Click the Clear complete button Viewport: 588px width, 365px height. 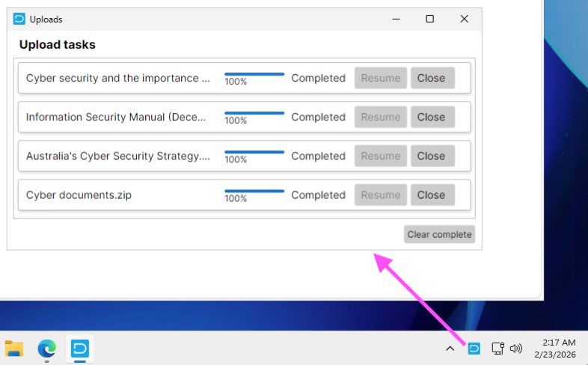439,234
